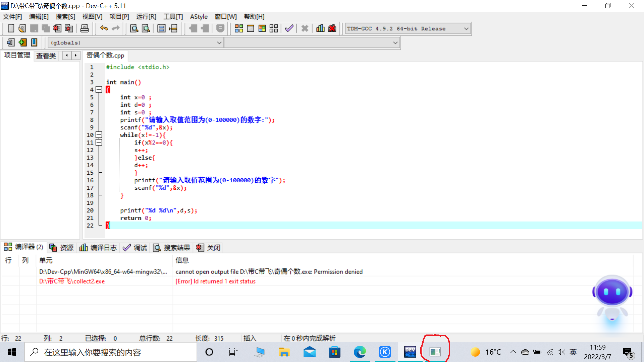Switch to the 搜索结果 bottom tab
Viewport: 644px width, 362px height.
click(x=172, y=247)
